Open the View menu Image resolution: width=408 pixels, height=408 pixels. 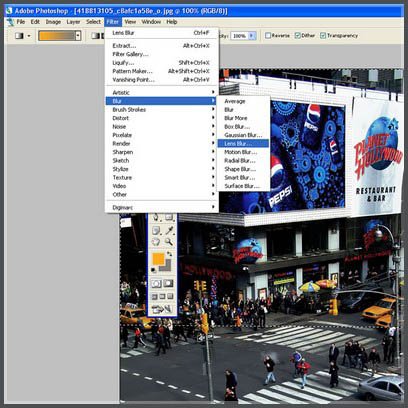pos(130,22)
